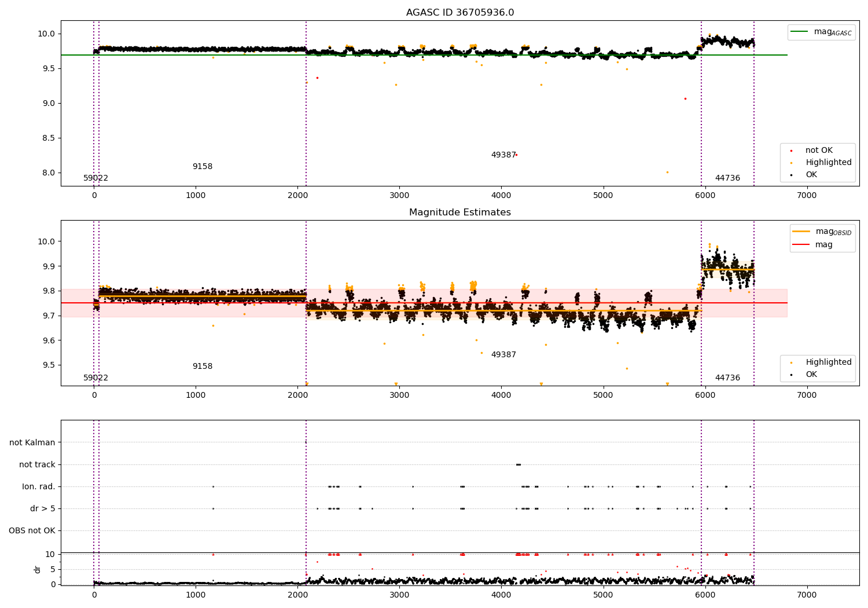
Task: Click obsid label 59022 in middle panel
Action: (95, 378)
